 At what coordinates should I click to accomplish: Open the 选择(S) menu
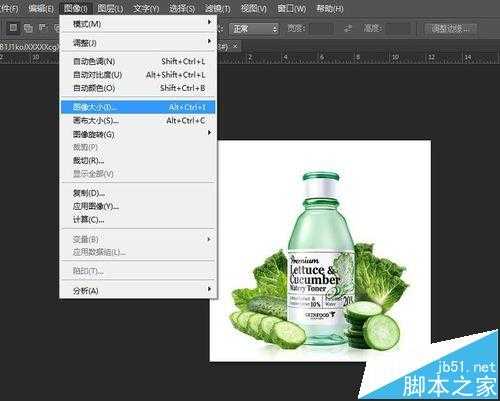click(182, 8)
